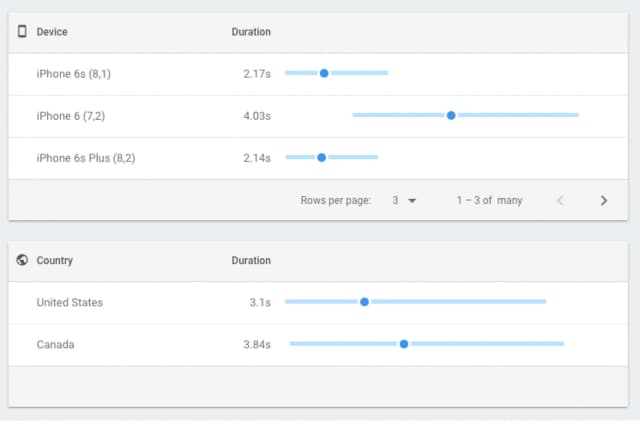This screenshot has width=640, height=425.
Task: Click the 'Rows per page:' label
Action: pyautogui.click(x=336, y=200)
